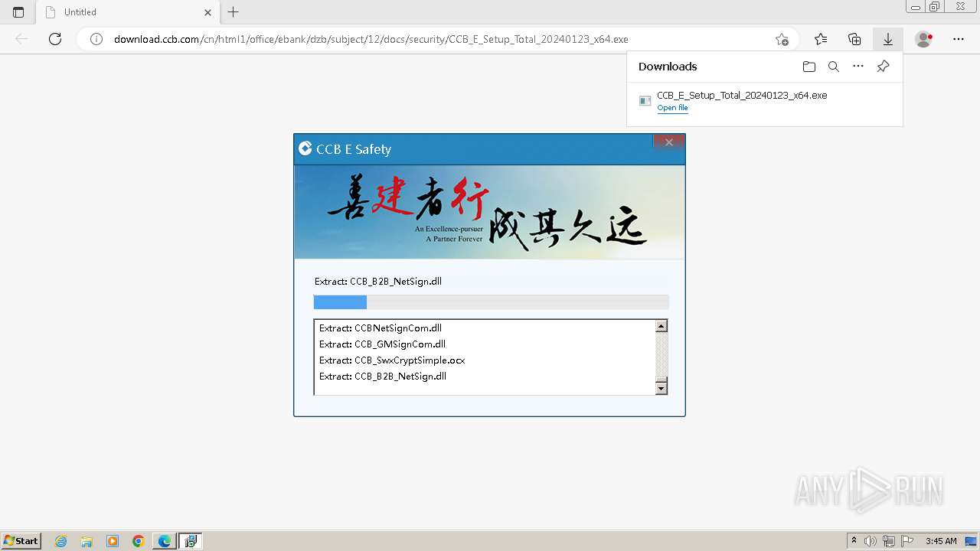Close the Untitled tab
The width and height of the screenshot is (980, 551).
tap(207, 12)
